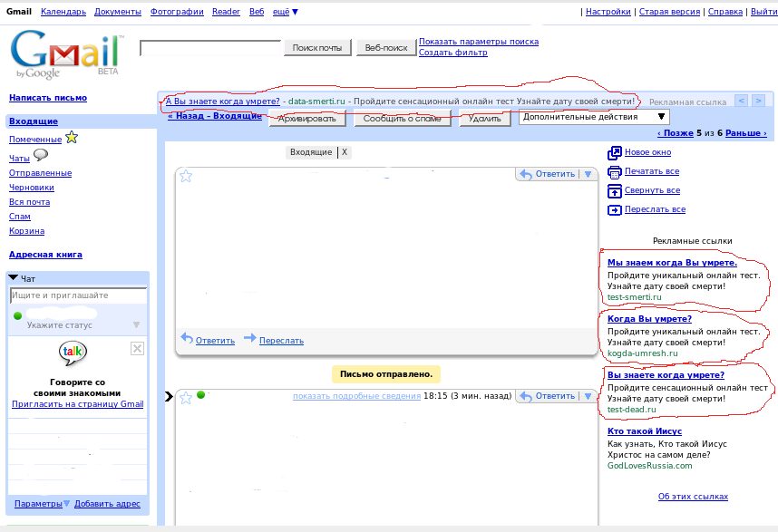The height and width of the screenshot is (532, 778).
Task: Click Показать параметры поиска link
Action: pyautogui.click(x=479, y=42)
